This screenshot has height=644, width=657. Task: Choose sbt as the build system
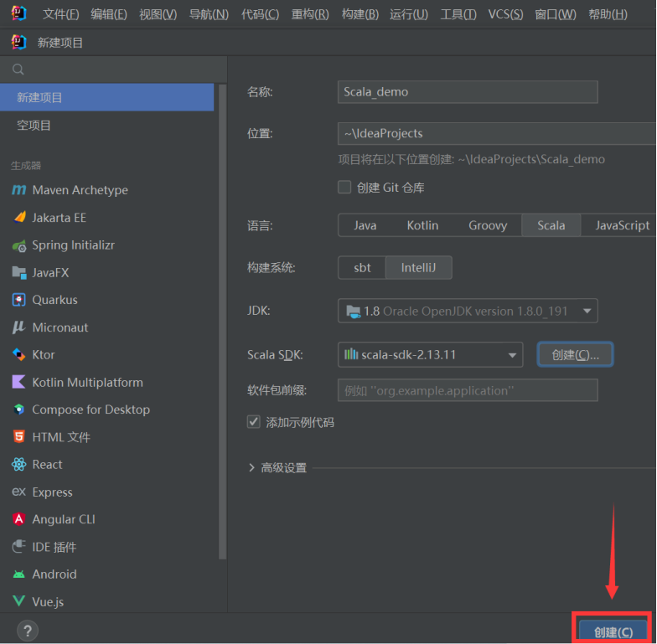(x=362, y=268)
